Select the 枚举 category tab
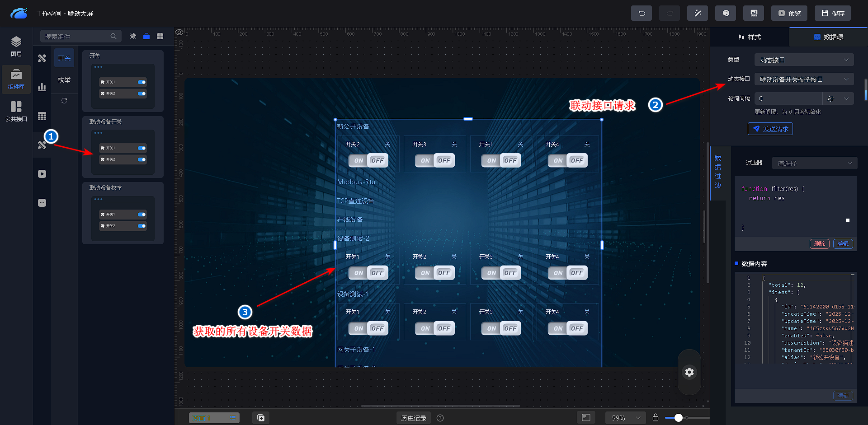The width and height of the screenshot is (868, 425). [64, 80]
